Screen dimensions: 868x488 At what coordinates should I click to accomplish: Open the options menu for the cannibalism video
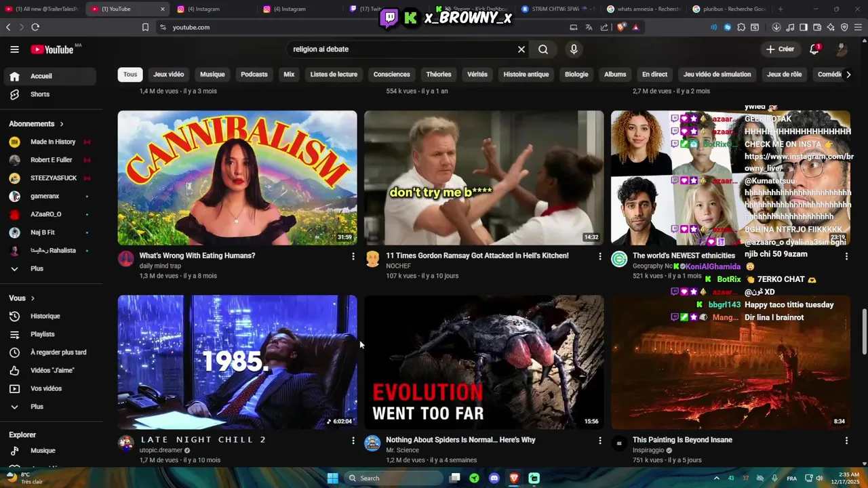(x=353, y=256)
